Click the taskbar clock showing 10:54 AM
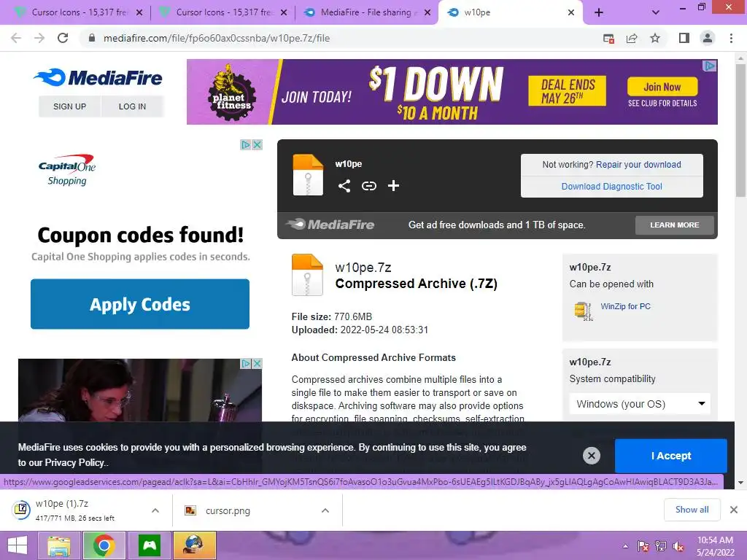The width and height of the screenshot is (747, 560). pyautogui.click(x=715, y=545)
